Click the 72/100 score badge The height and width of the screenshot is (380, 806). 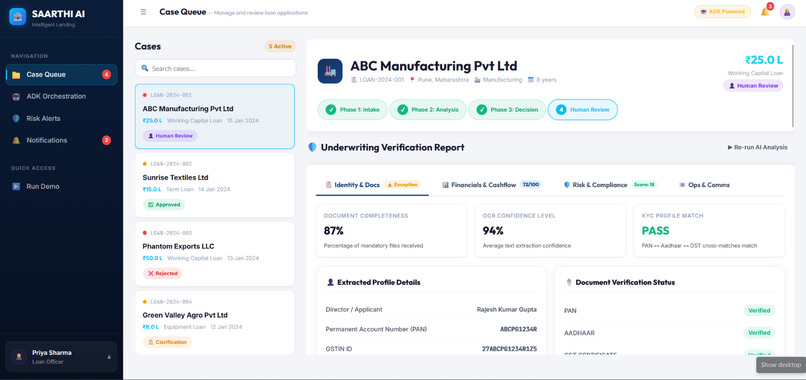coord(530,184)
